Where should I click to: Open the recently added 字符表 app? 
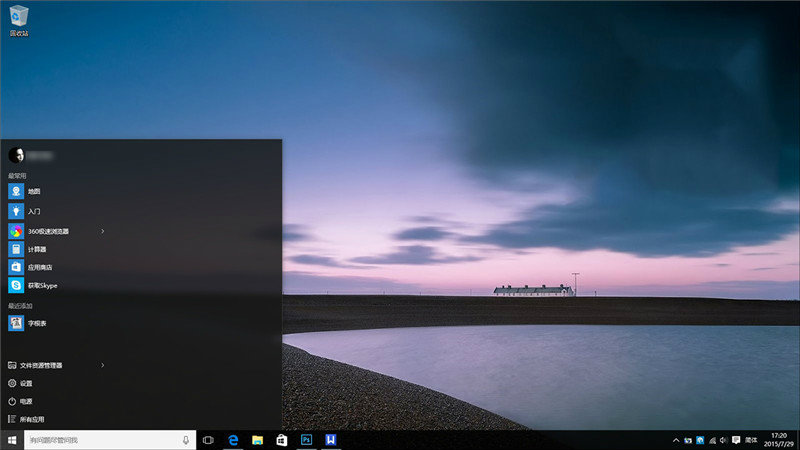pos(36,323)
